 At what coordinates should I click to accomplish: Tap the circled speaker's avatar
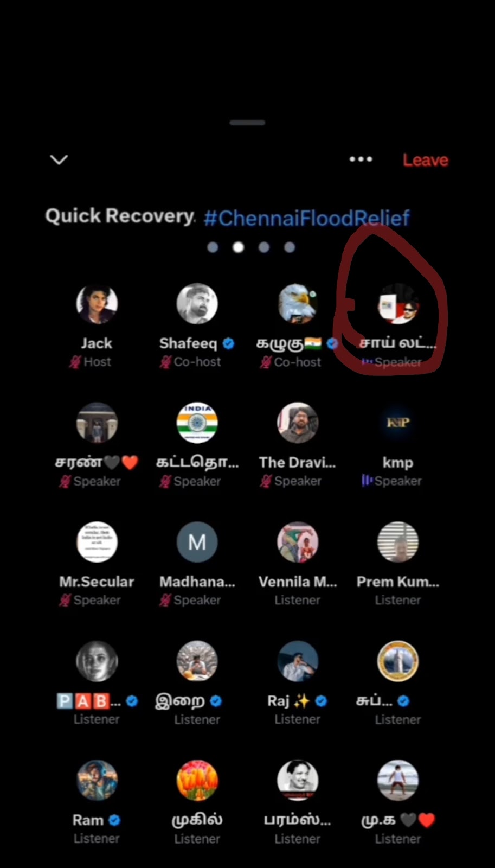coord(397,303)
